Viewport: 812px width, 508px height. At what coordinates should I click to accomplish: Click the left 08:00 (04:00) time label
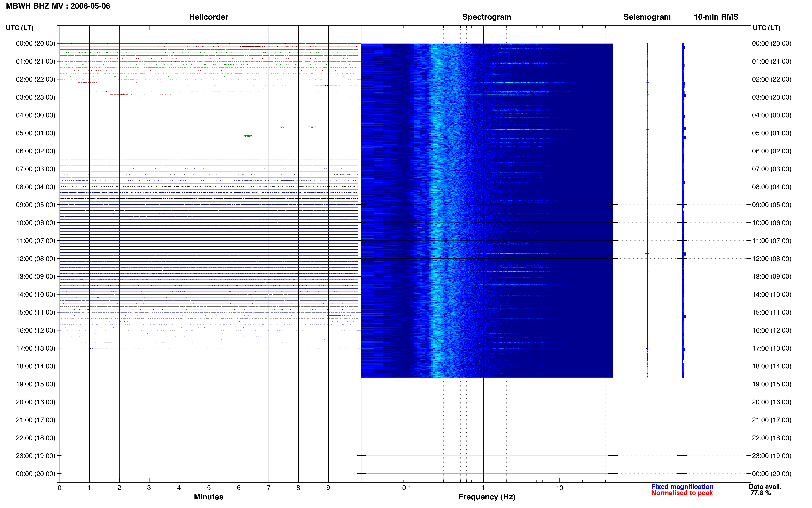pyautogui.click(x=36, y=187)
